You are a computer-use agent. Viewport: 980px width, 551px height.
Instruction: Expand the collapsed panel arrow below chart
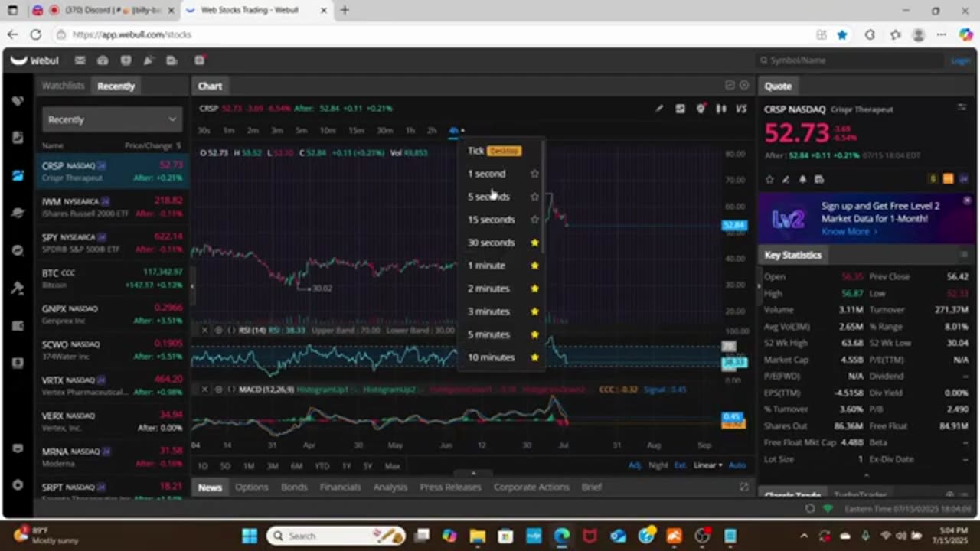tap(473, 474)
